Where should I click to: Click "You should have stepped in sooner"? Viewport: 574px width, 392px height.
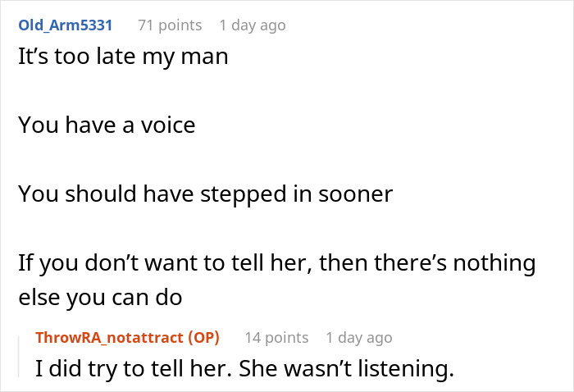point(206,194)
